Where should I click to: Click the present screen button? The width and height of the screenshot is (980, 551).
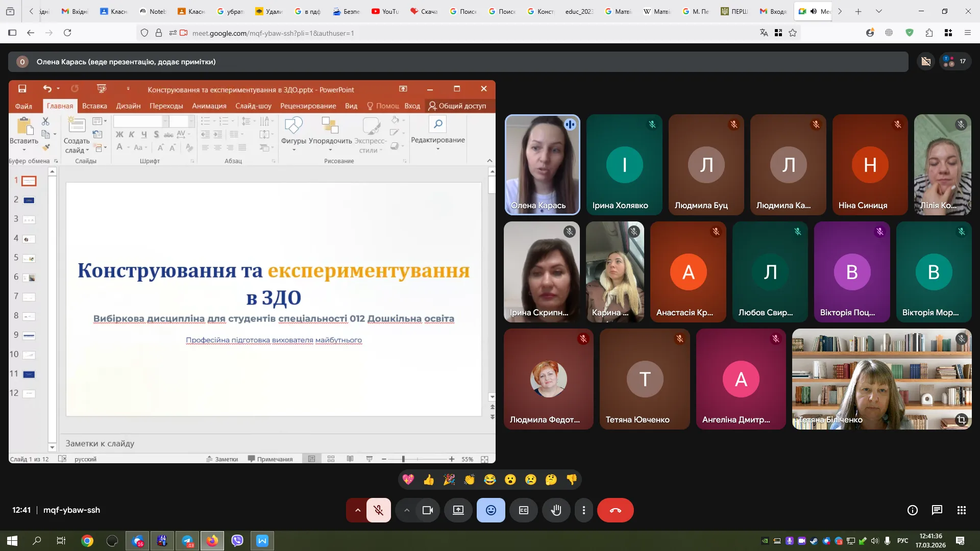click(458, 510)
